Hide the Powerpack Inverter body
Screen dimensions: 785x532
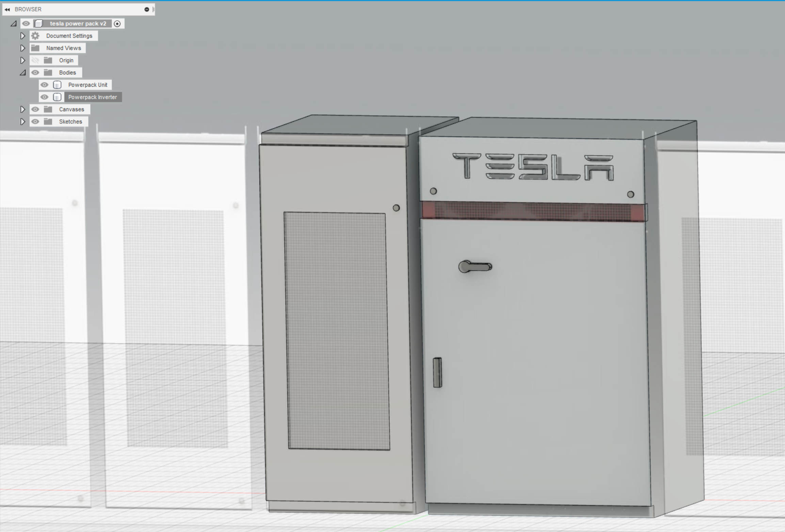pyautogui.click(x=44, y=97)
